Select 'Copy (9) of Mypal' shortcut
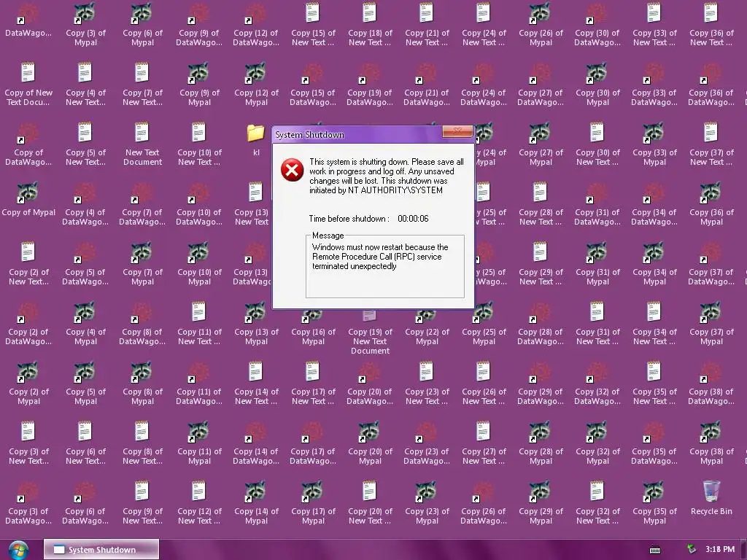The height and width of the screenshot is (560, 747). click(x=199, y=84)
